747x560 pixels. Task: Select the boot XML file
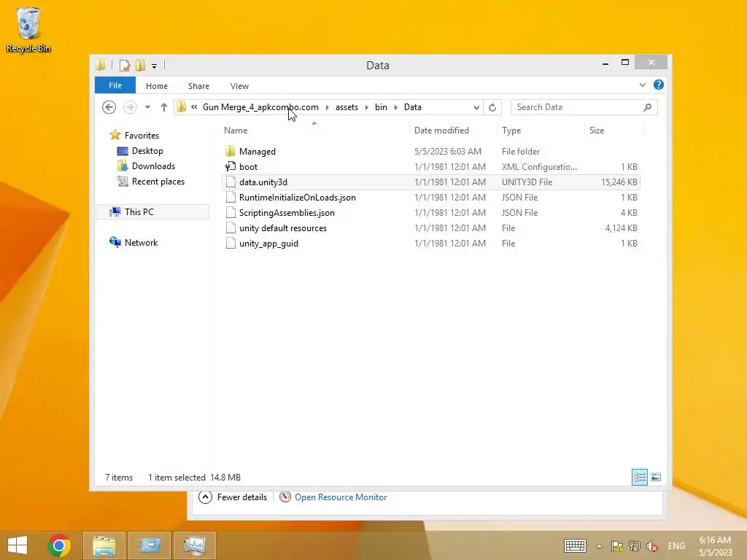tap(430, 167)
